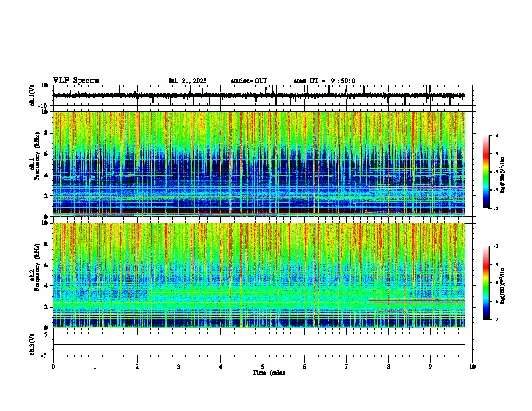Click the "5" tick of ch.3 voltage axis

46,334
